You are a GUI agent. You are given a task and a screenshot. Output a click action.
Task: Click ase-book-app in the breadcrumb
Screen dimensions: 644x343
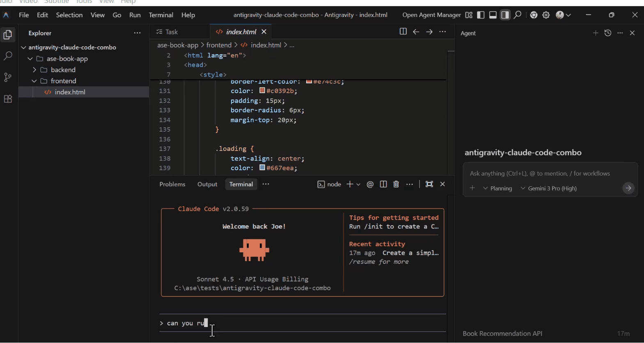pyautogui.click(x=178, y=45)
